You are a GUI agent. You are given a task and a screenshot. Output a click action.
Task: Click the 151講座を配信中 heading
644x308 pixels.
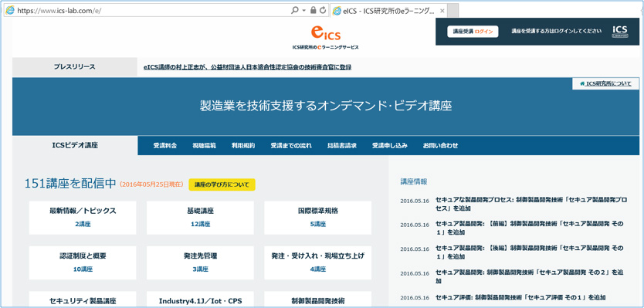pos(70,184)
